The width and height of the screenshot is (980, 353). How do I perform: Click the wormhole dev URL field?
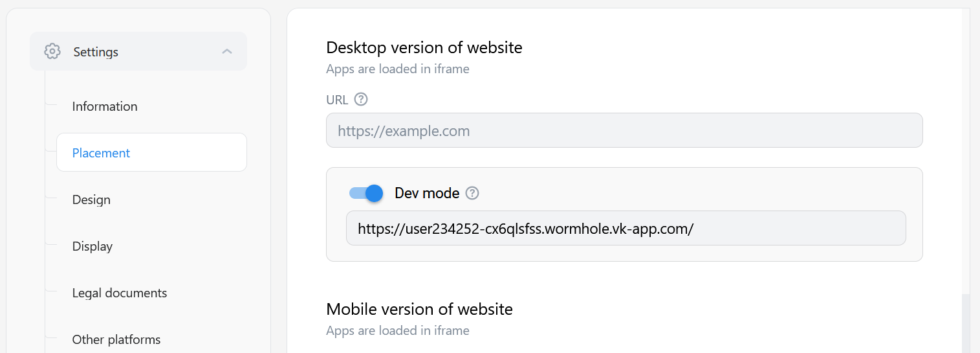tap(626, 228)
